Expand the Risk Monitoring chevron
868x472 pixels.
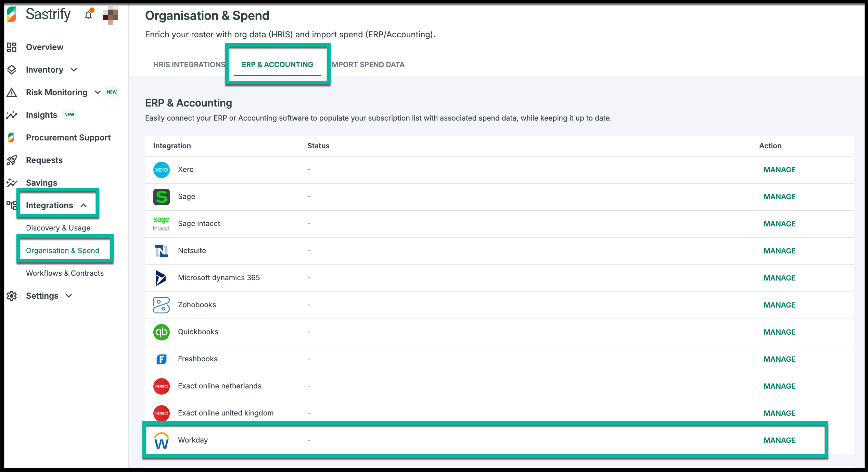(x=98, y=92)
